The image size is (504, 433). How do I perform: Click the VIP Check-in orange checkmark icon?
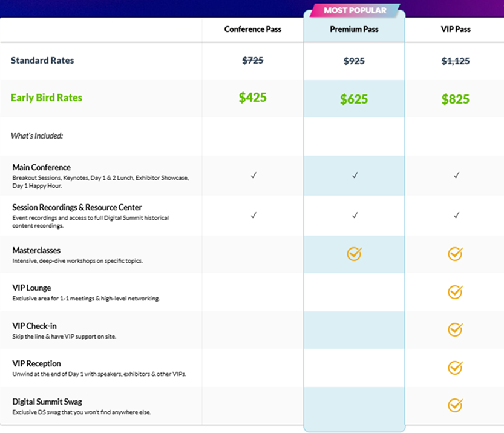pos(455,329)
